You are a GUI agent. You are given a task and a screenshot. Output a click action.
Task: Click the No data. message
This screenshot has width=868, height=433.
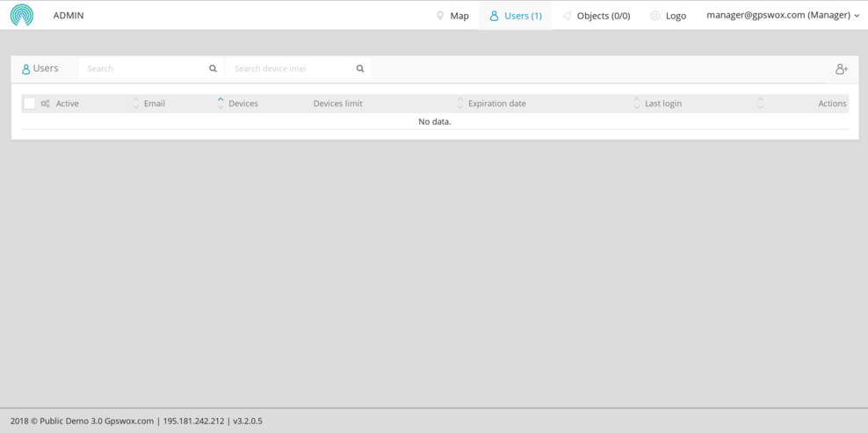pos(435,121)
